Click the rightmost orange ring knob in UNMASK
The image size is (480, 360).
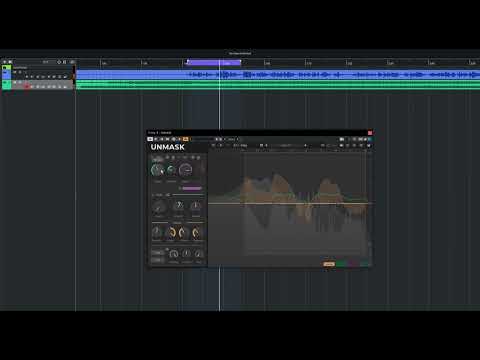[197, 232]
